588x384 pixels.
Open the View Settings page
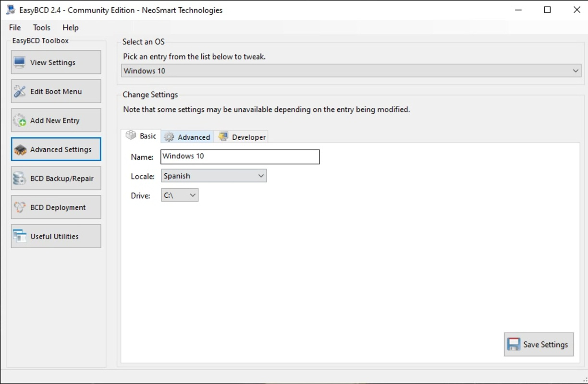56,62
